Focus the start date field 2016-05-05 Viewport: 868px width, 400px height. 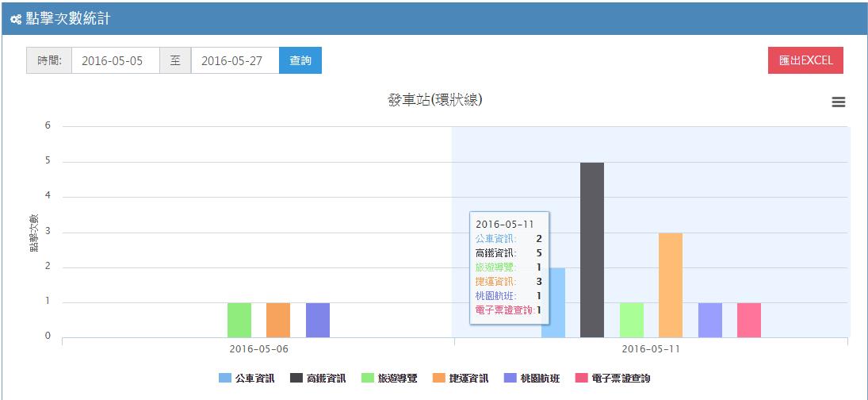(116, 60)
